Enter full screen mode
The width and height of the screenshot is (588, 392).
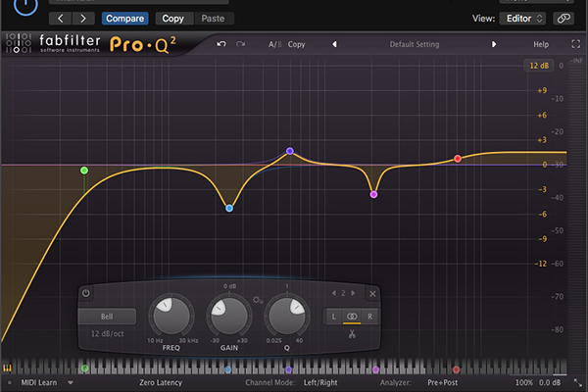tap(575, 44)
